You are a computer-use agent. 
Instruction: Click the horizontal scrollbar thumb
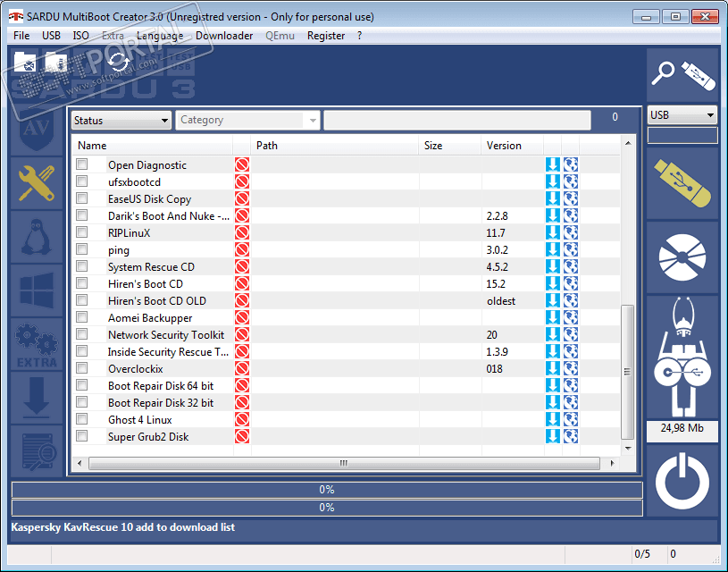(x=344, y=463)
